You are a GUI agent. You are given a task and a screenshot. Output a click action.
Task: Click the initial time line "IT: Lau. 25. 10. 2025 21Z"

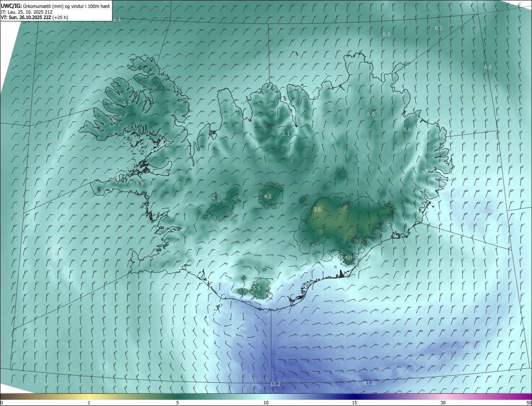27,12
